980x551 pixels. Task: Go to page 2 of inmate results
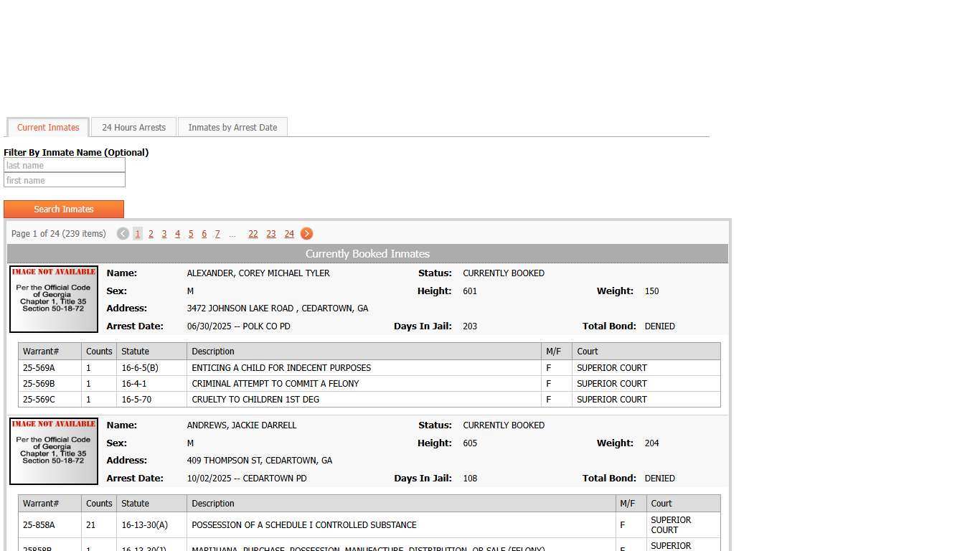[x=151, y=233]
